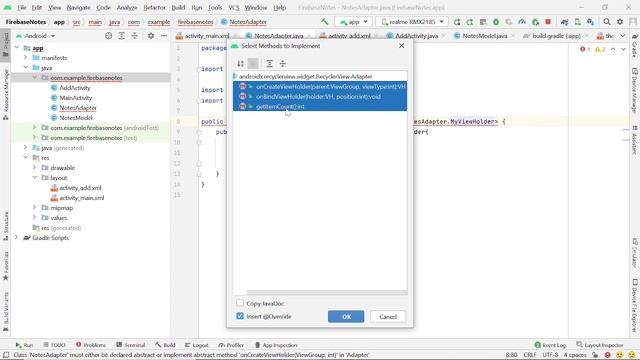Expand the manifests folder
This screenshot has height=360, width=640.
26,58
